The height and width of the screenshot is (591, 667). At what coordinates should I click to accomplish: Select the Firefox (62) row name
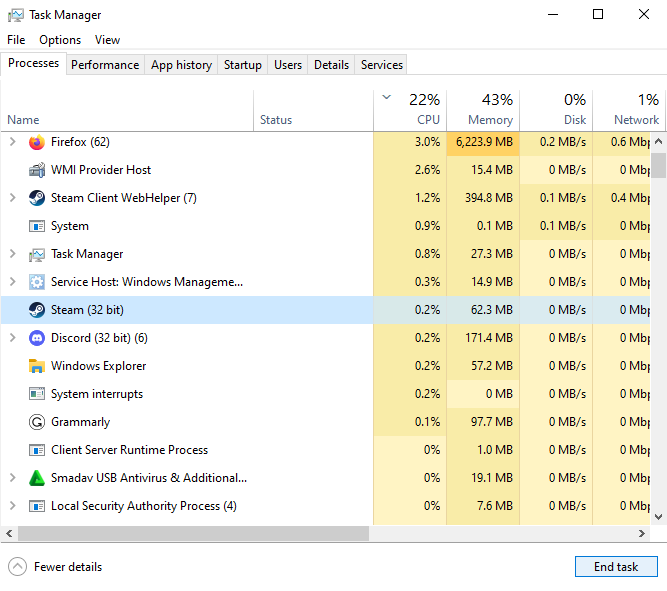[x=80, y=142]
